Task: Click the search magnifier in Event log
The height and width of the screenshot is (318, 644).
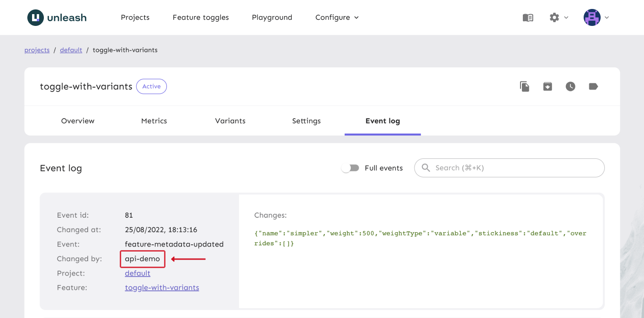Action: [x=426, y=168]
